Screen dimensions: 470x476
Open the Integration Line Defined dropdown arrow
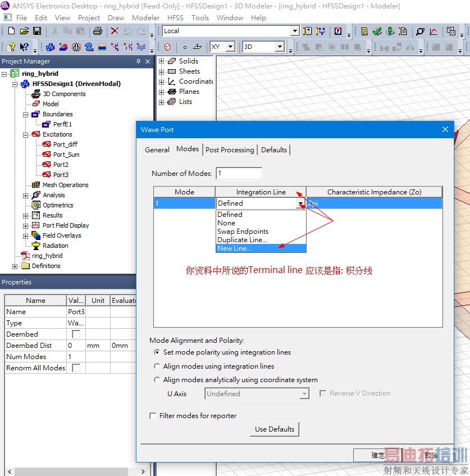300,203
